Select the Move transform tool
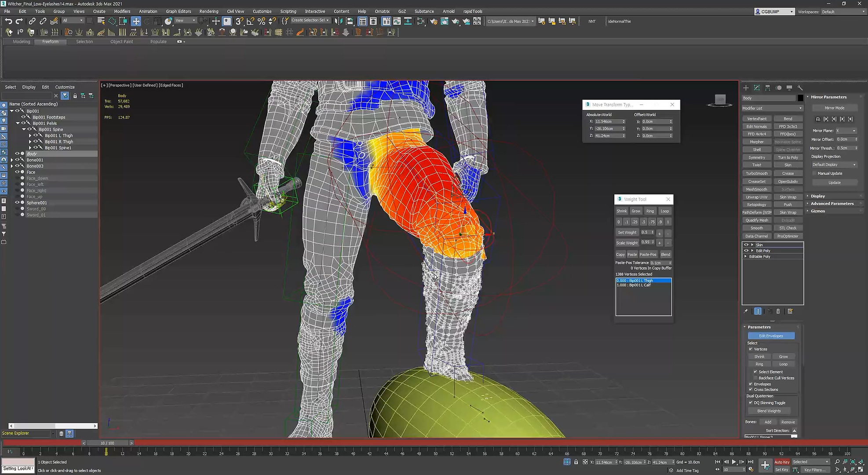This screenshot has height=475, width=868. coord(136,21)
